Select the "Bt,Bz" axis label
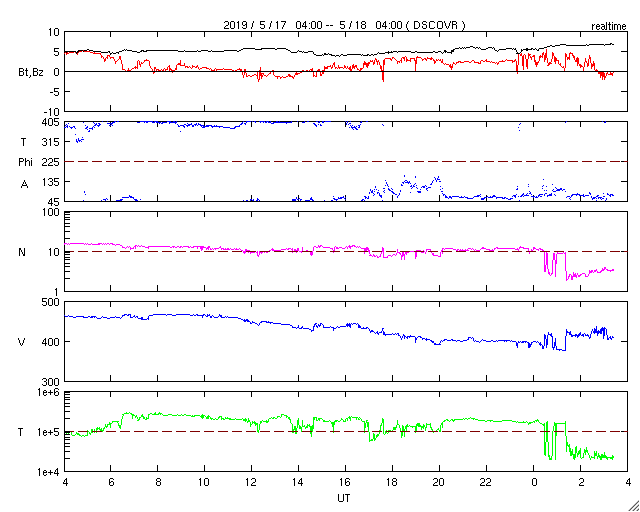This screenshot has width=640, height=512. (31, 75)
